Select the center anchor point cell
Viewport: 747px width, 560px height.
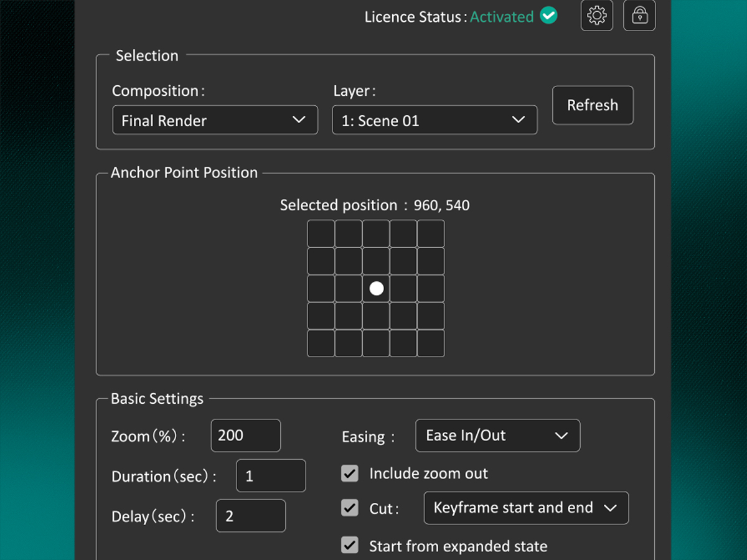click(376, 288)
